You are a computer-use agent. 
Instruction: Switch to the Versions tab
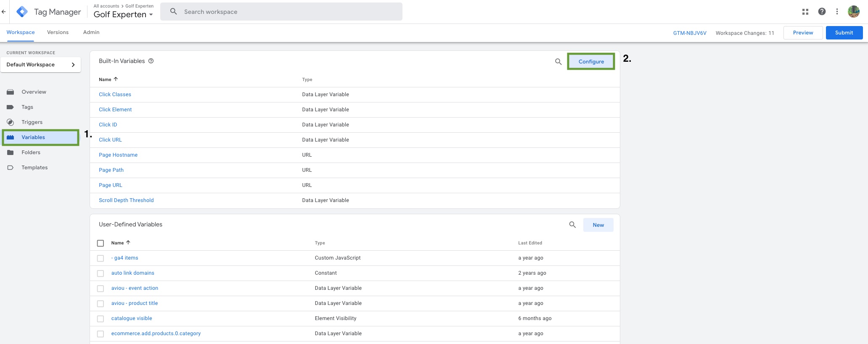click(x=58, y=32)
